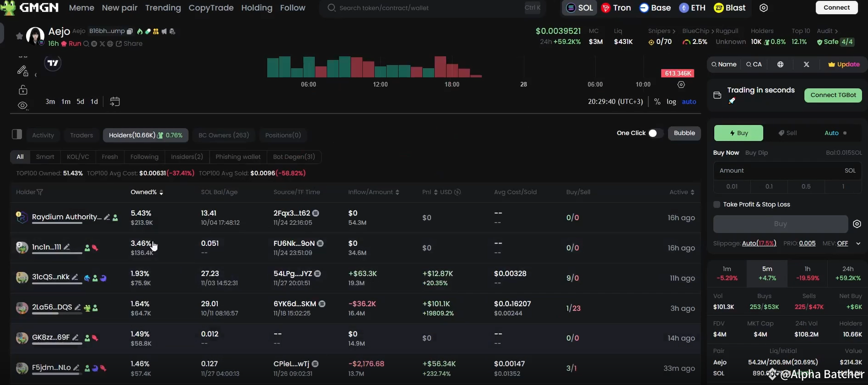Sort by the Owned% column
This screenshot has height=385, width=868.
(x=147, y=192)
